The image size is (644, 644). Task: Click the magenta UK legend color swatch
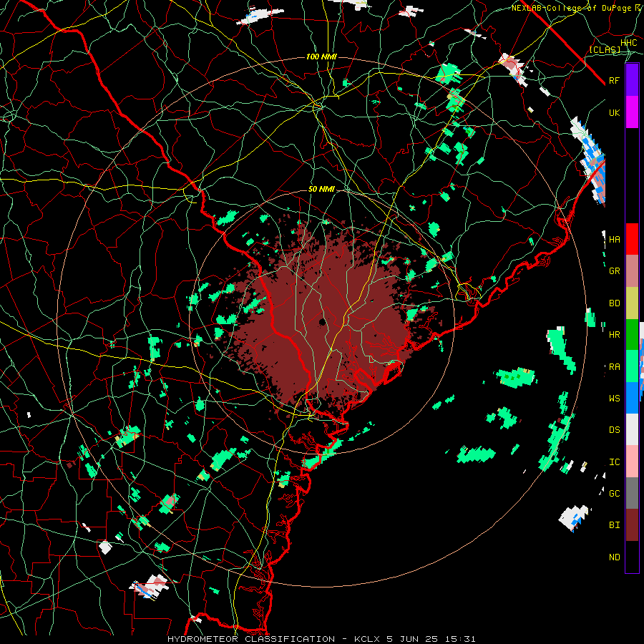click(632, 112)
